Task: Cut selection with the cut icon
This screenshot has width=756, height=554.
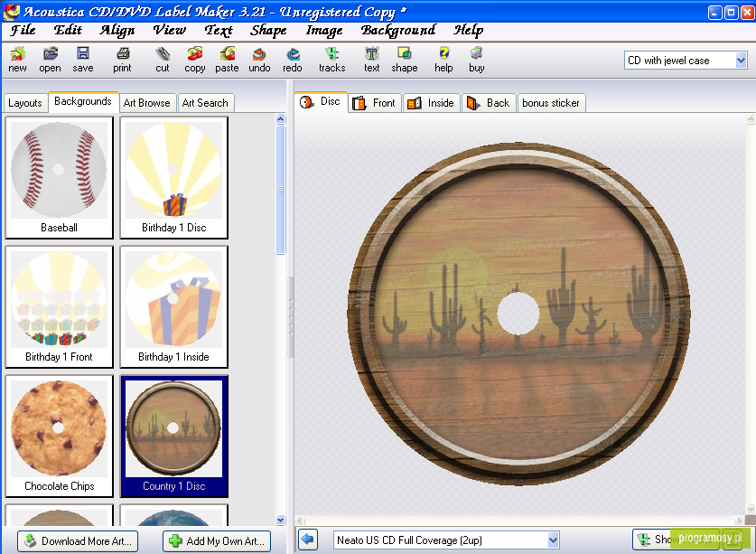Action: 163,60
